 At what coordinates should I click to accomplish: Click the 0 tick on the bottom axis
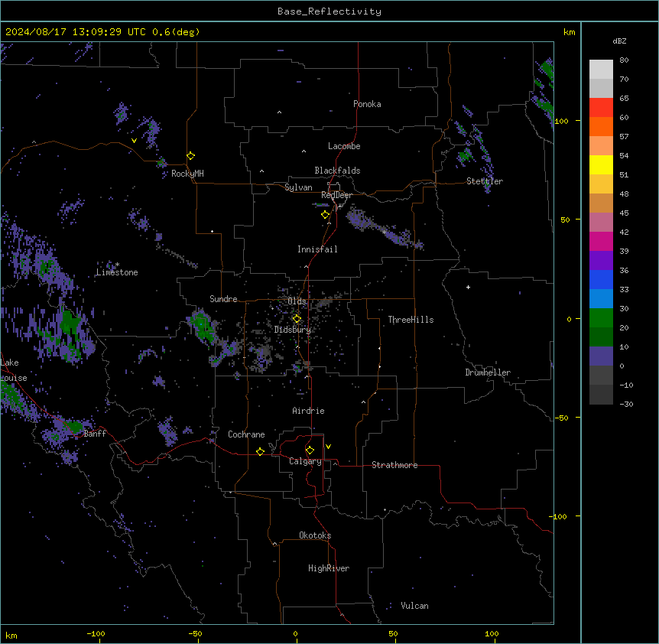(295, 634)
